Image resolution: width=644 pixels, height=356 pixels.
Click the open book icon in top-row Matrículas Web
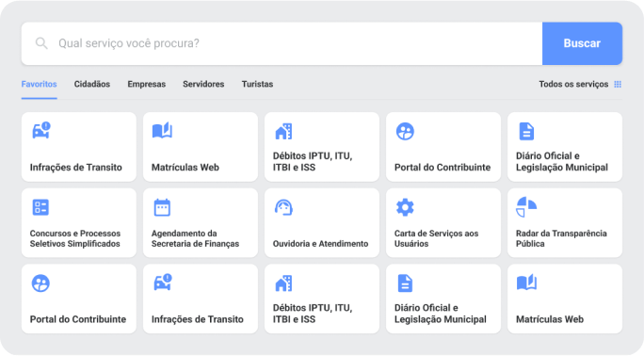162,131
